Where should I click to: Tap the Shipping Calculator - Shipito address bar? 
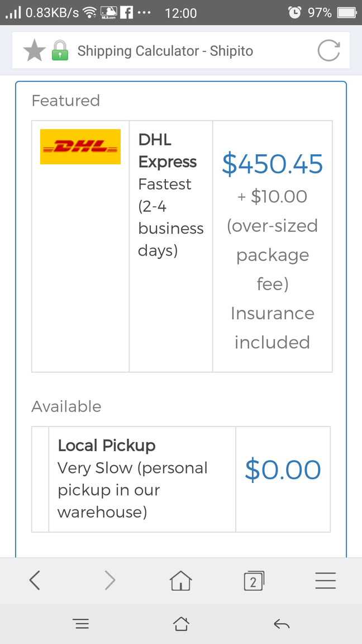(x=180, y=50)
